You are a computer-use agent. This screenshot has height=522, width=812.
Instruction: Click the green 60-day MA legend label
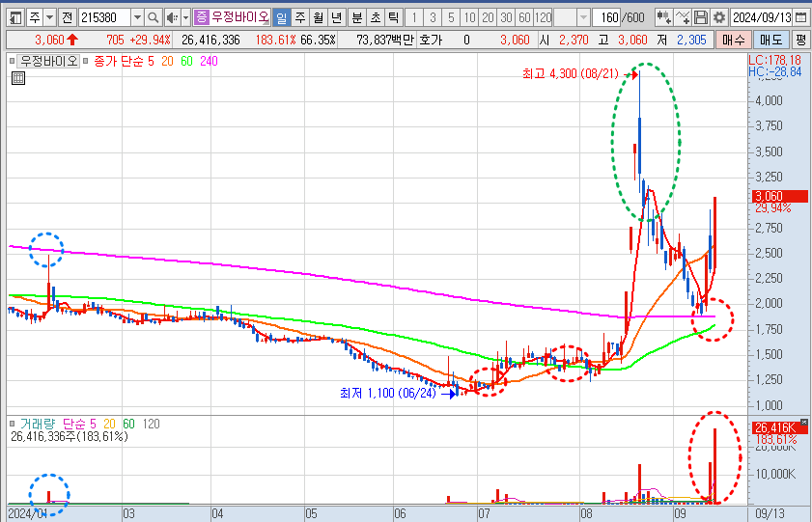pyautogui.click(x=186, y=61)
